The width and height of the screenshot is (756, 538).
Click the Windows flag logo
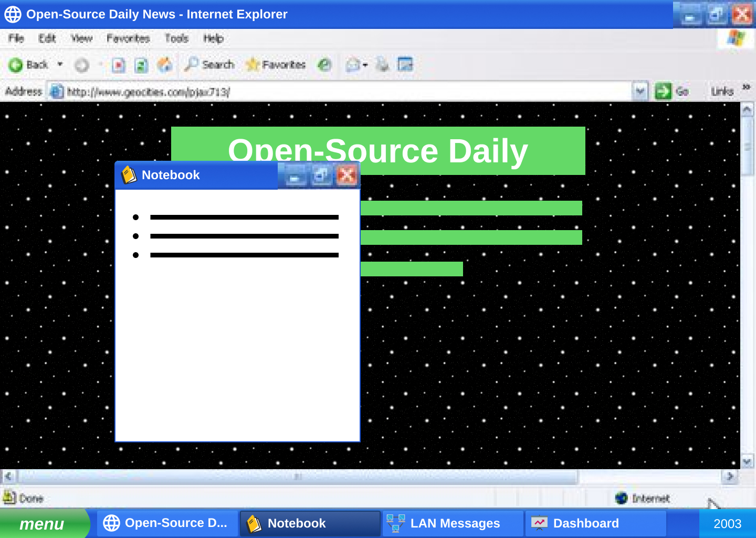736,38
